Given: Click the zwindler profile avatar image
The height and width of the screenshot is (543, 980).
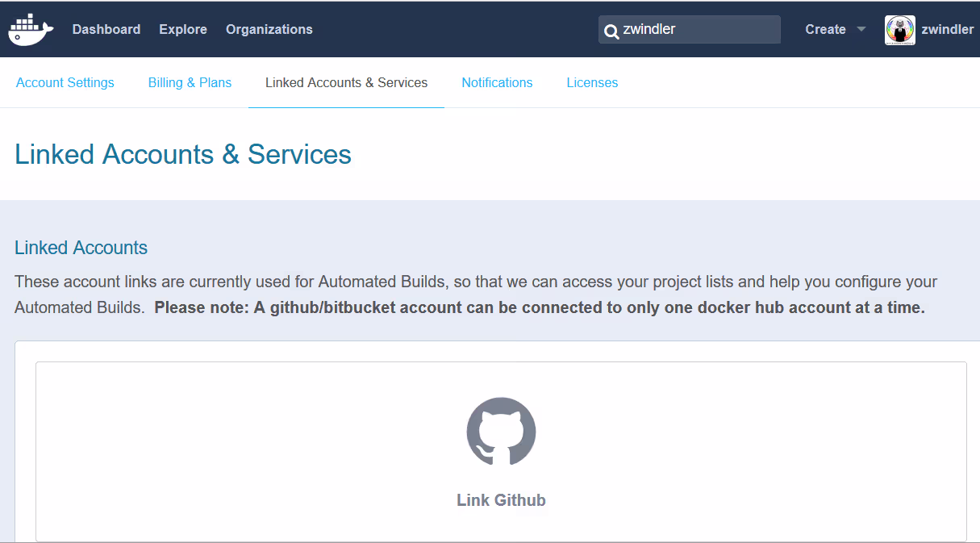Looking at the screenshot, I should (x=899, y=30).
